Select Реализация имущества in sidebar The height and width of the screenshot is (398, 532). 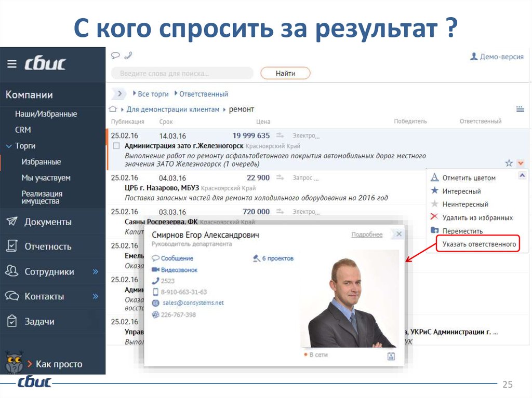[42, 197]
